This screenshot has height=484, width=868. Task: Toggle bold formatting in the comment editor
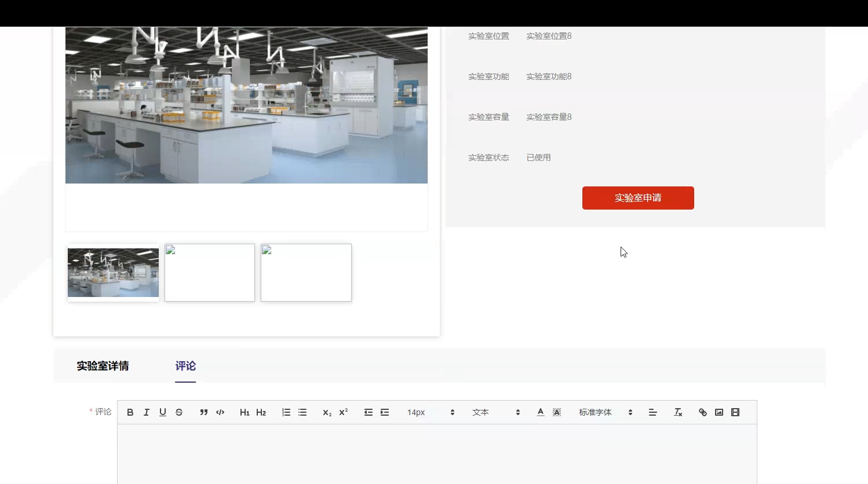click(130, 412)
